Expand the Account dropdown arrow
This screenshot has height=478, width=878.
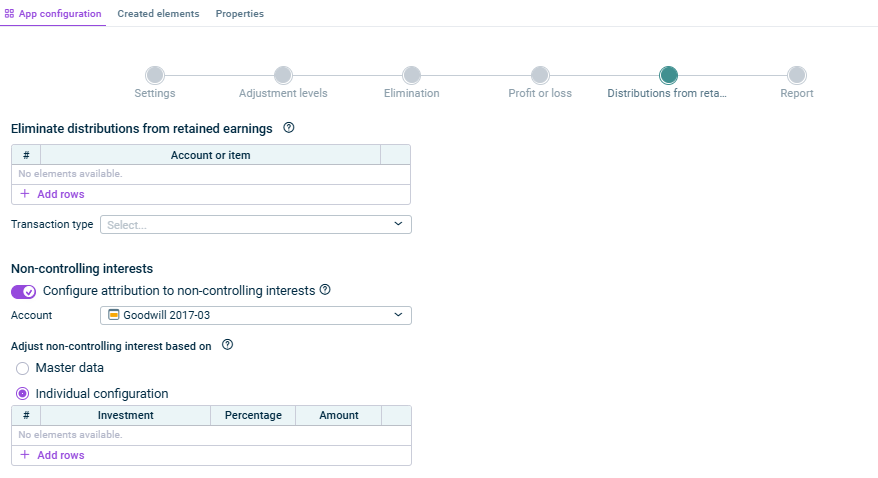tap(398, 315)
